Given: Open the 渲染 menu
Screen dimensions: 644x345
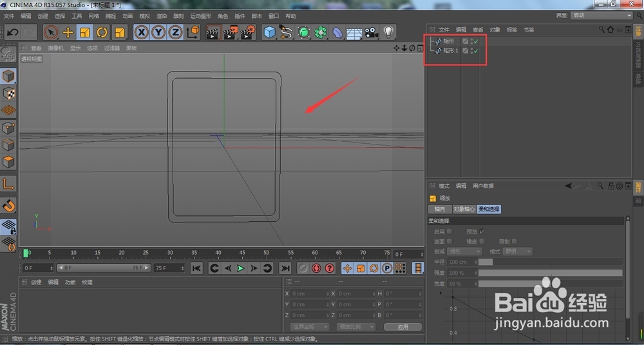Looking at the screenshot, I should point(162,16).
